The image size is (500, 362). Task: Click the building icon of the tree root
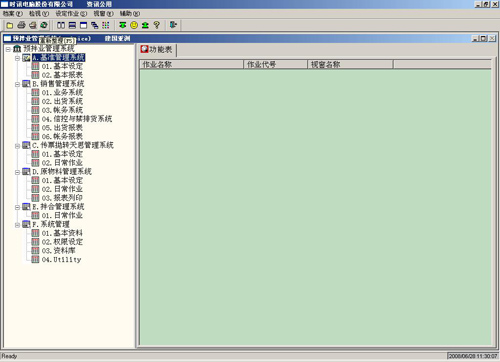click(x=17, y=49)
